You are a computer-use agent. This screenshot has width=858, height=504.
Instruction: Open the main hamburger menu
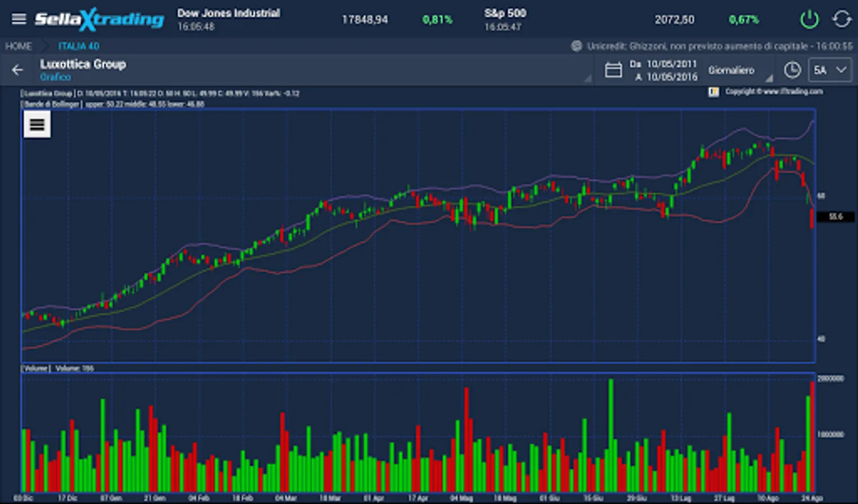(x=19, y=19)
